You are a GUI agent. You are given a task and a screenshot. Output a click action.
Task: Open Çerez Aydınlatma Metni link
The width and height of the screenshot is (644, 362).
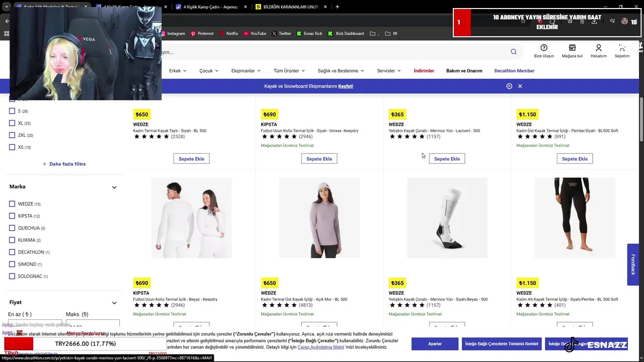point(320,347)
